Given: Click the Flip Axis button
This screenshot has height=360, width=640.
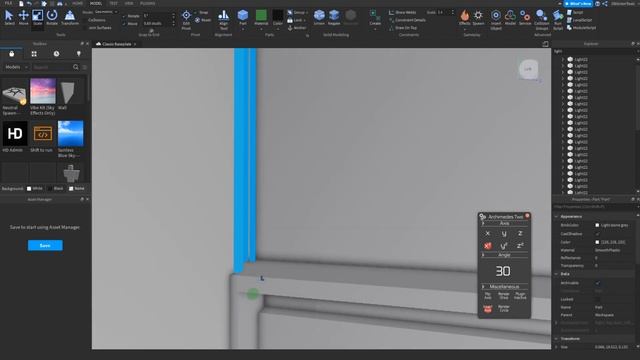Looking at the screenshot, I should tap(488, 296).
